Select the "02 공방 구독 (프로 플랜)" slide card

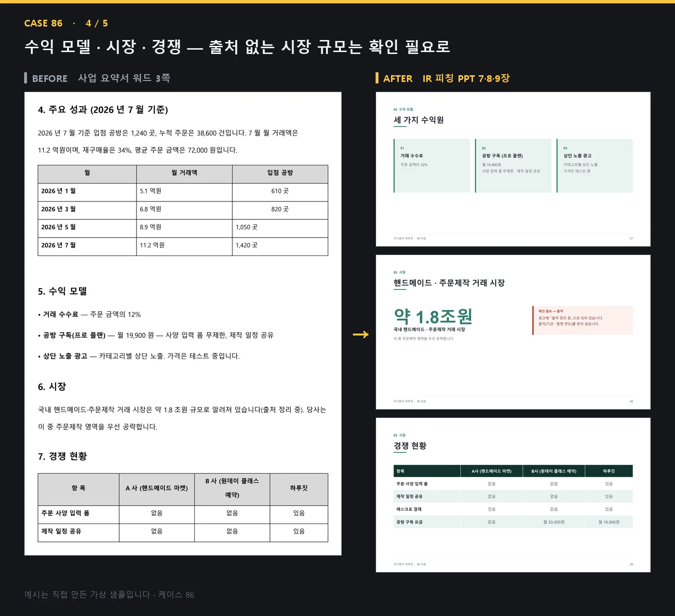[x=513, y=166]
